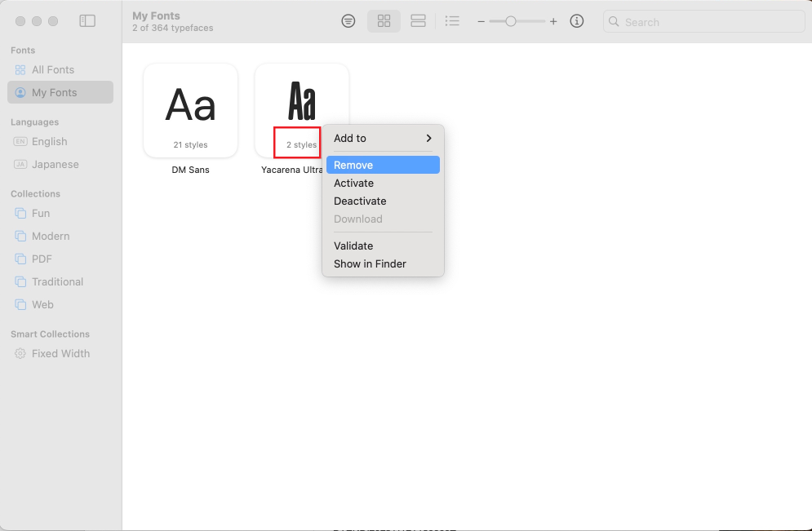This screenshot has height=531, width=812.
Task: Click the Fixed Width gear icon
Action: coord(20,353)
